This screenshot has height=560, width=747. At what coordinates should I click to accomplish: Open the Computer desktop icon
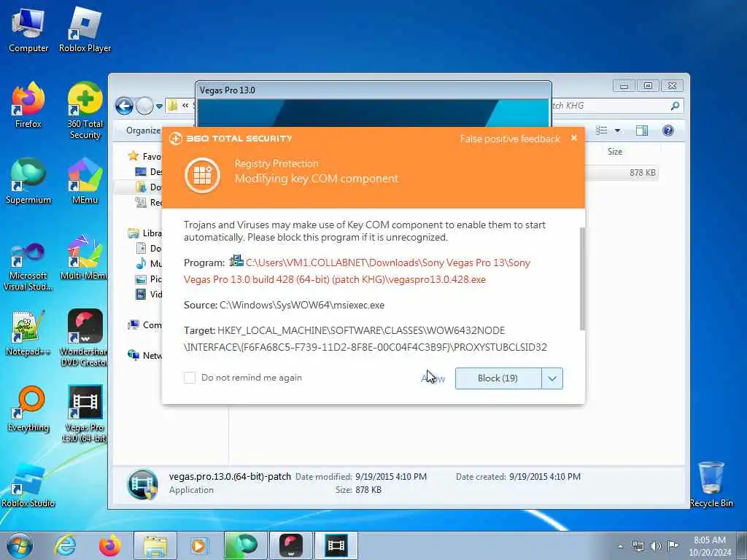(28, 31)
